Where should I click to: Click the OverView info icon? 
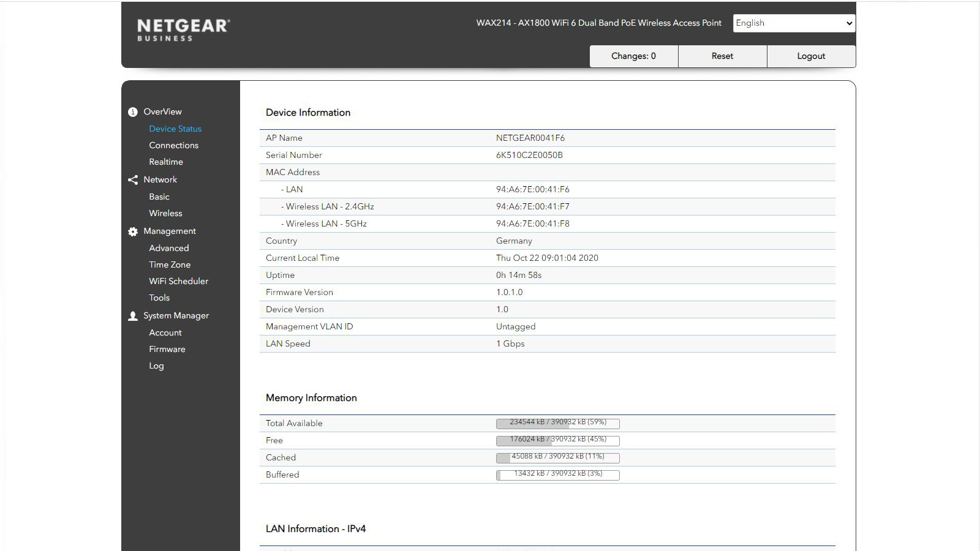pyautogui.click(x=132, y=112)
